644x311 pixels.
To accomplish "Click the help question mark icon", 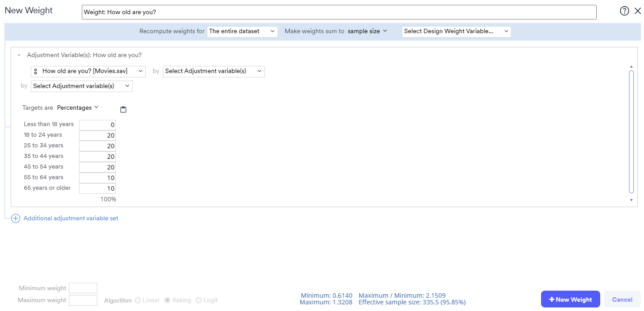I will [624, 11].
